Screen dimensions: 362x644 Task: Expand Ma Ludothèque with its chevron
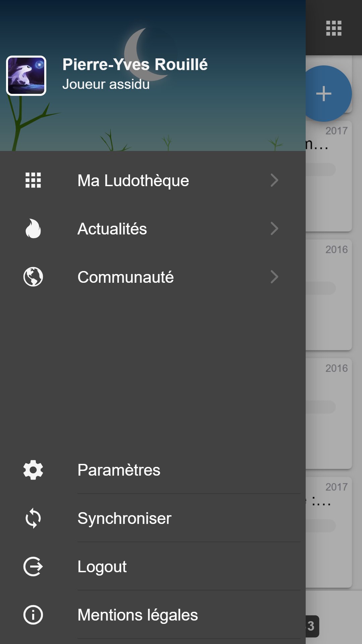(x=275, y=180)
